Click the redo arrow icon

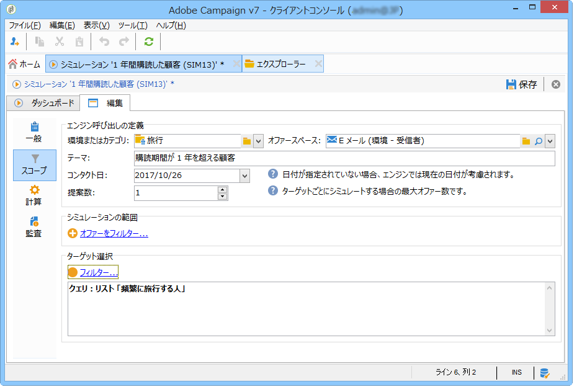[x=124, y=42]
